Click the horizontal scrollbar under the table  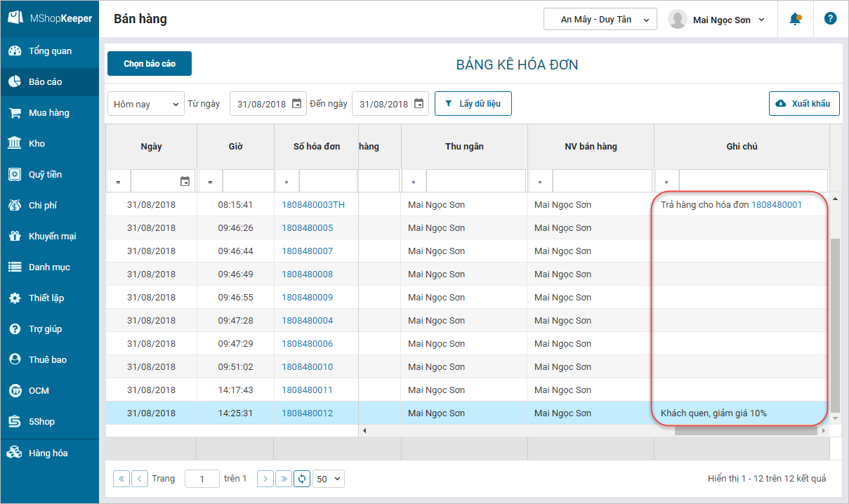744,430
